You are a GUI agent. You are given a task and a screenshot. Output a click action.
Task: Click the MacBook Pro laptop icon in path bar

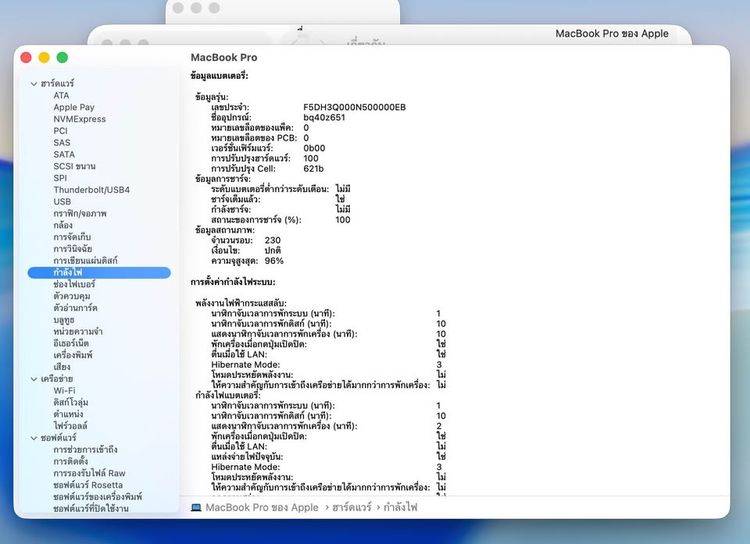pos(196,507)
